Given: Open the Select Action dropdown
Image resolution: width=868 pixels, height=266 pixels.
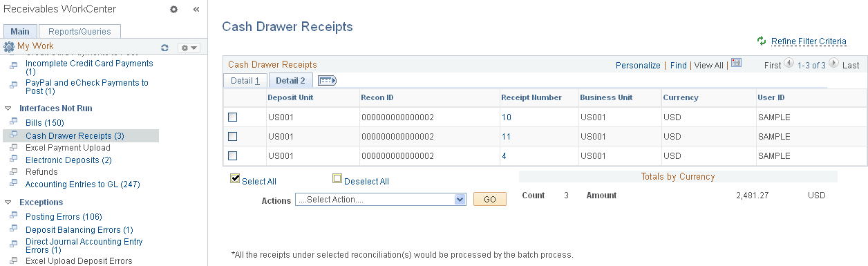Looking at the screenshot, I should (381, 200).
